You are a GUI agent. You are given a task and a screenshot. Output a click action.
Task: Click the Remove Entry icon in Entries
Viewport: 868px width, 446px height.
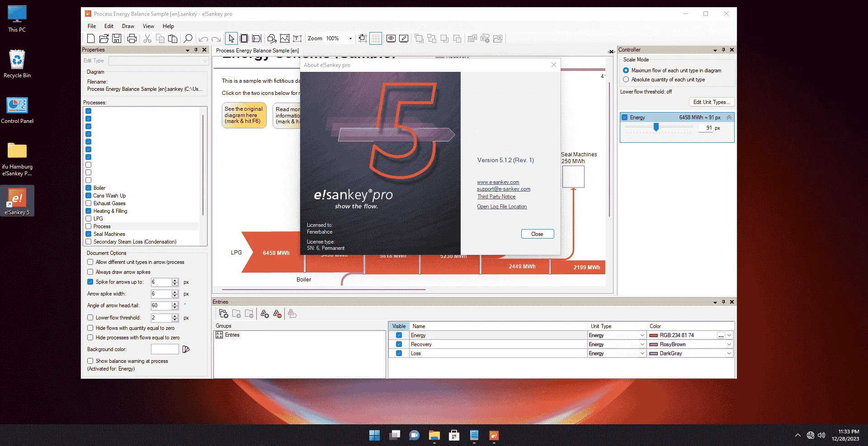278,314
